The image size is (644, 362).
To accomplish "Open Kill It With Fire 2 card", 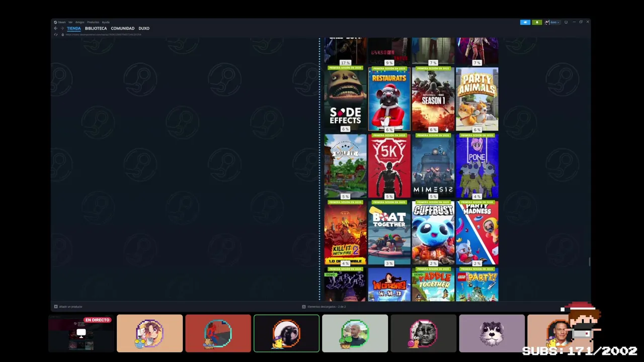I will pyautogui.click(x=345, y=233).
